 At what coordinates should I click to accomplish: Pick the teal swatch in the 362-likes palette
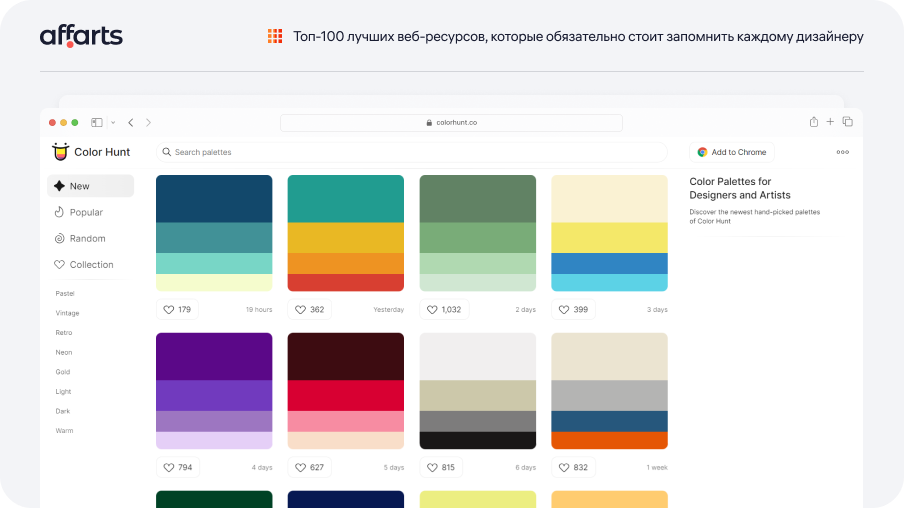click(x=346, y=199)
